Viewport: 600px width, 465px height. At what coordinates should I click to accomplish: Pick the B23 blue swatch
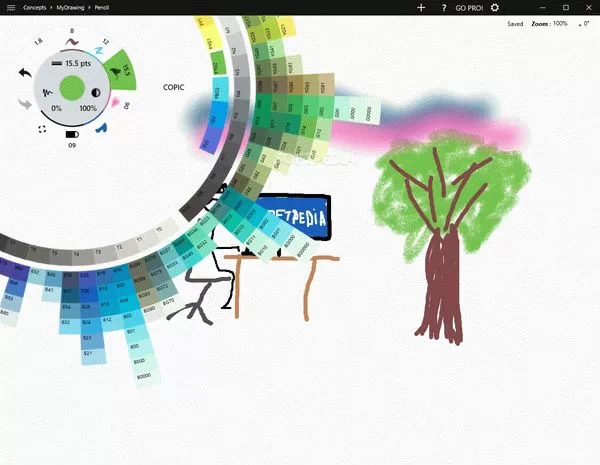[x=92, y=341]
